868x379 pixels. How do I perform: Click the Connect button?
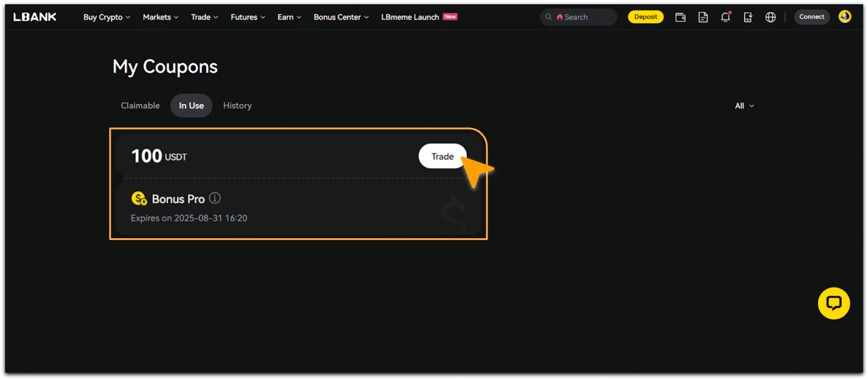coord(811,17)
